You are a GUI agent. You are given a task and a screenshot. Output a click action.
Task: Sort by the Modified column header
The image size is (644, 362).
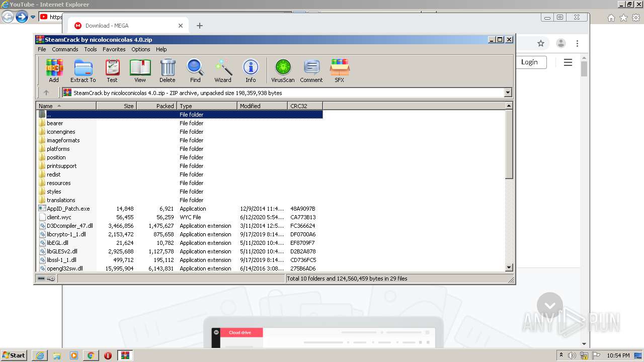pyautogui.click(x=262, y=106)
